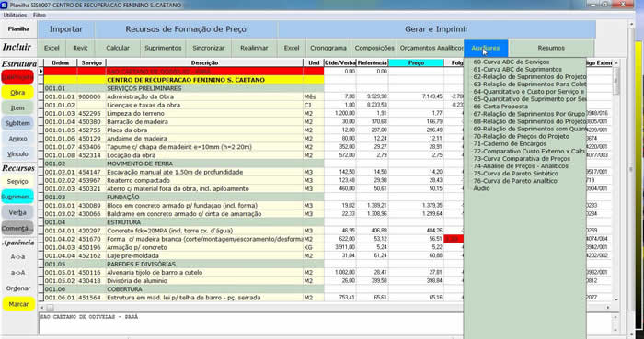The width and height of the screenshot is (644, 339).
Task: Select 71-Caderno de Encargos
Action: tap(510, 143)
